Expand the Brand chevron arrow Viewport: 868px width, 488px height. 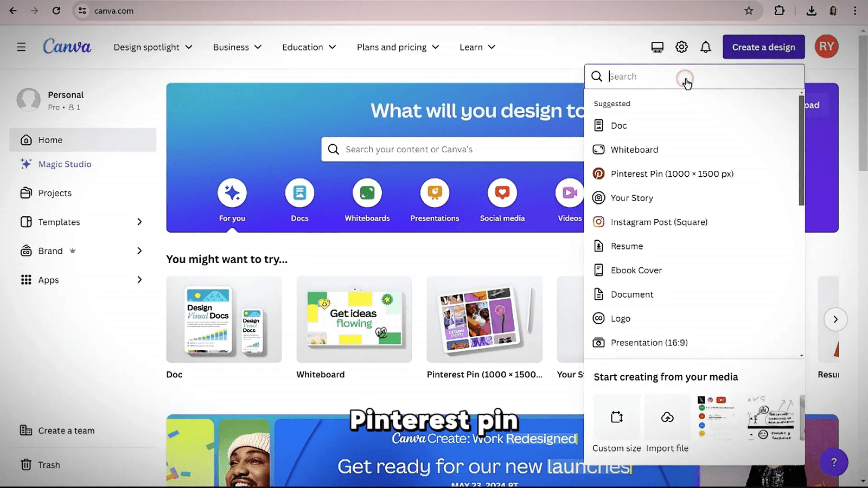click(x=139, y=251)
